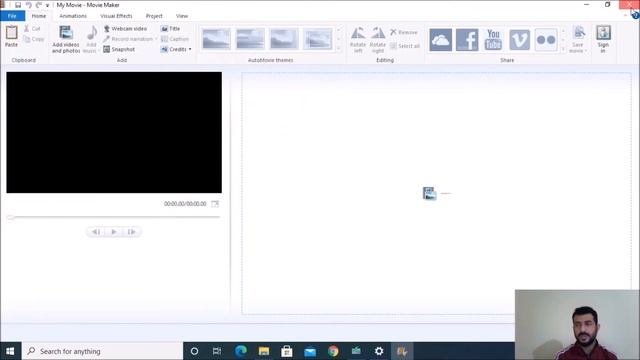640x360 pixels.
Task: Click the Windows Start button
Action: (10, 351)
